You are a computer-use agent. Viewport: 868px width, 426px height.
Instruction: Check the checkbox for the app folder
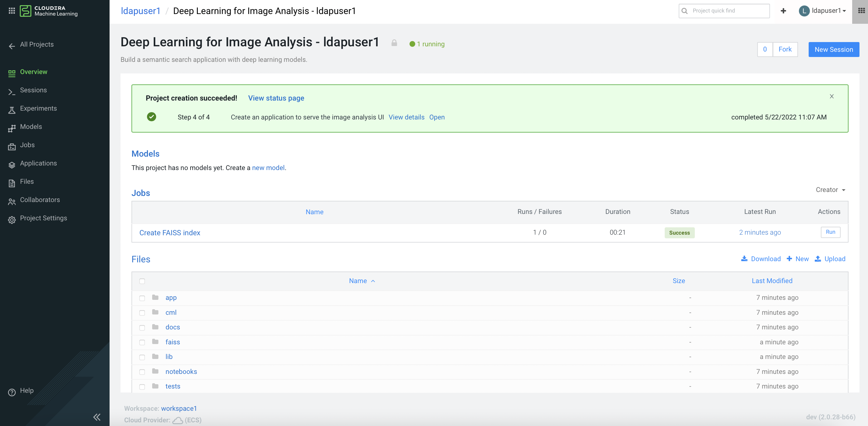142,298
